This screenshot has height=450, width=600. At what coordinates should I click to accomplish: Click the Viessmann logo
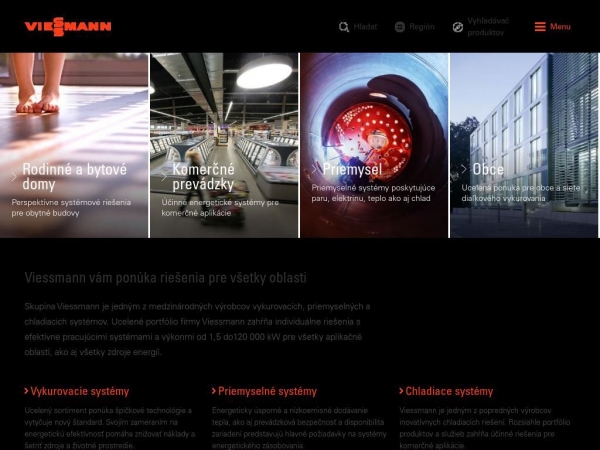[x=68, y=26]
